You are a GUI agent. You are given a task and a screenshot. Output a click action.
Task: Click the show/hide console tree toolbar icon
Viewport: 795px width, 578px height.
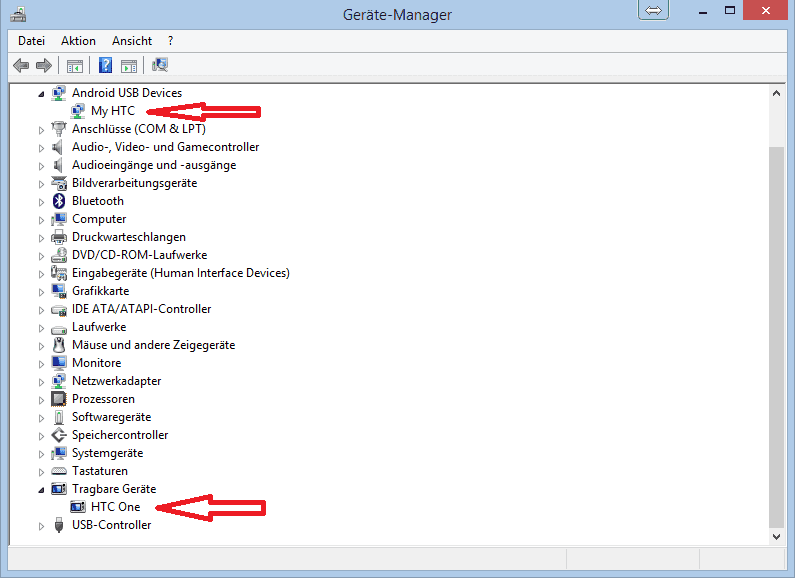[75, 65]
